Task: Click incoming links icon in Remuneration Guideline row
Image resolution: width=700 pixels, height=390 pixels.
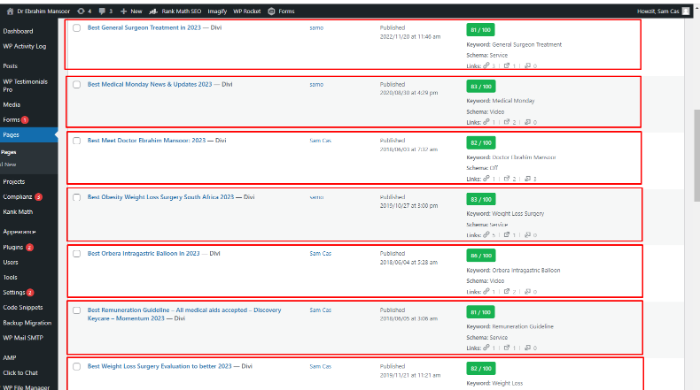Action: pos(527,348)
